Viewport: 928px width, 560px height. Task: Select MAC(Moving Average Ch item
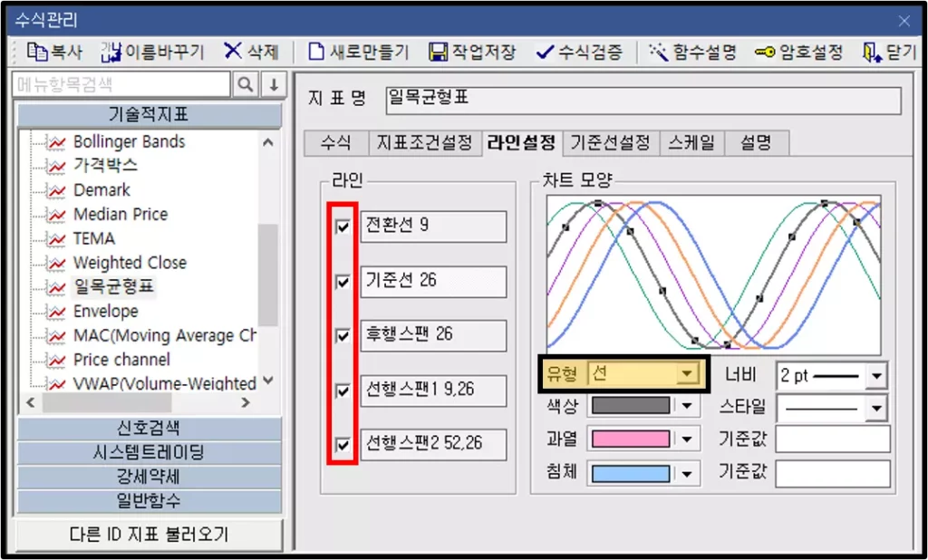click(165, 335)
